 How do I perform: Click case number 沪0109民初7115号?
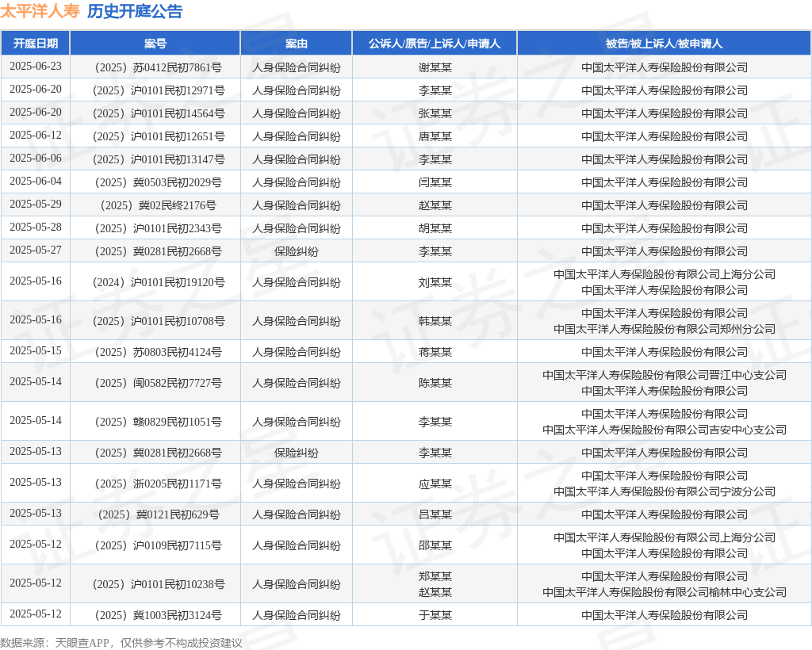pos(158,545)
